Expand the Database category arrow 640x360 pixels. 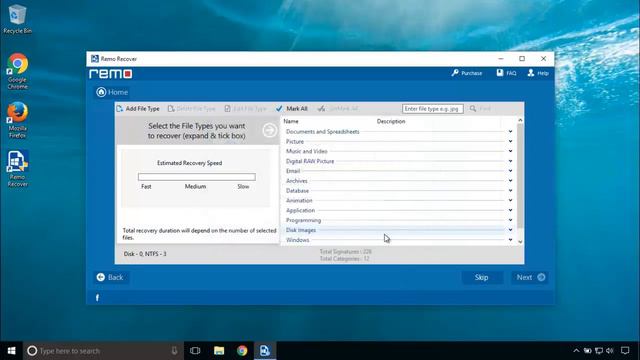pyautogui.click(x=510, y=191)
